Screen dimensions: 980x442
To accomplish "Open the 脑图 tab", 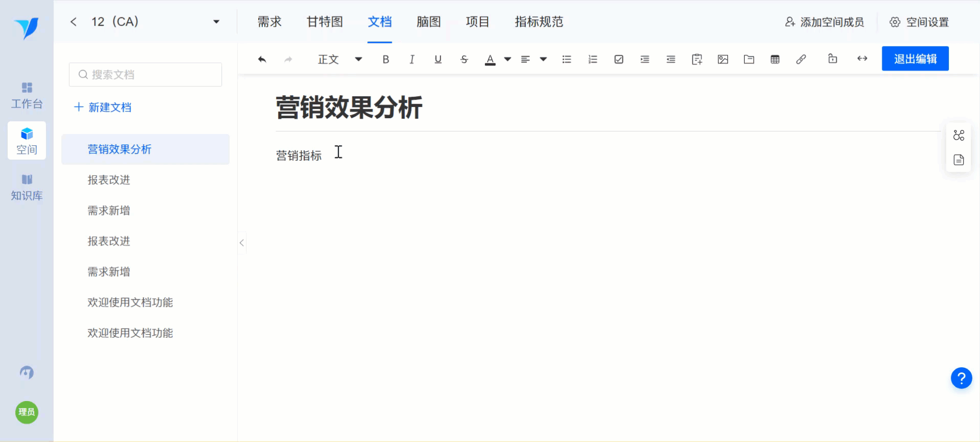I will pos(429,21).
